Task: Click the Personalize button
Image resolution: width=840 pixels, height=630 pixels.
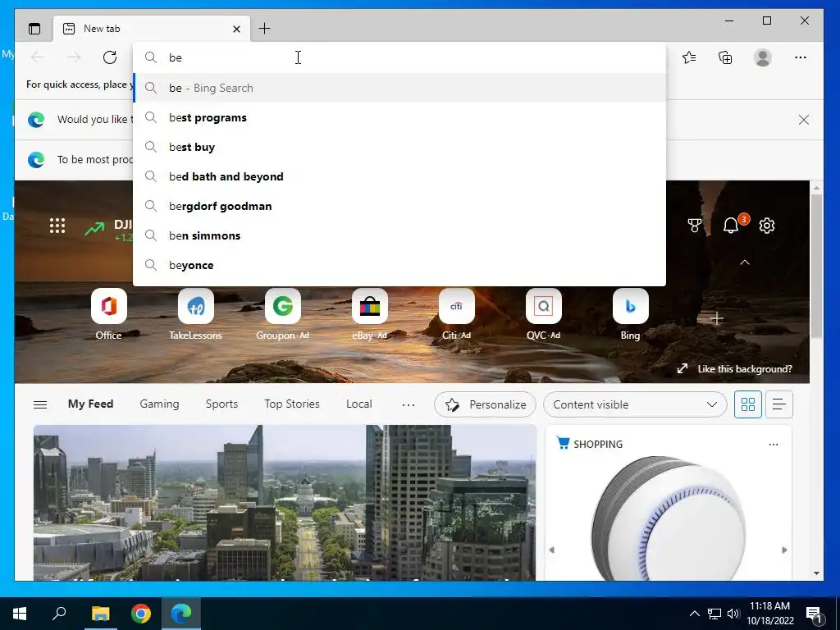Action: [x=485, y=404]
